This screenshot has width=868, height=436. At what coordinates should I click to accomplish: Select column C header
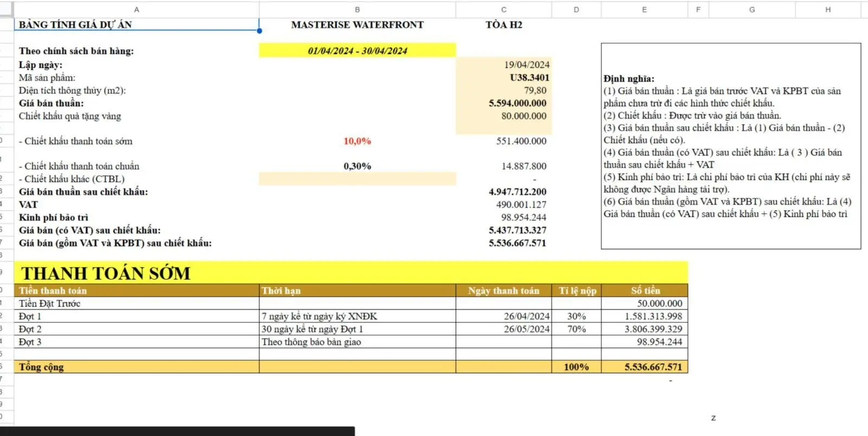(x=504, y=10)
